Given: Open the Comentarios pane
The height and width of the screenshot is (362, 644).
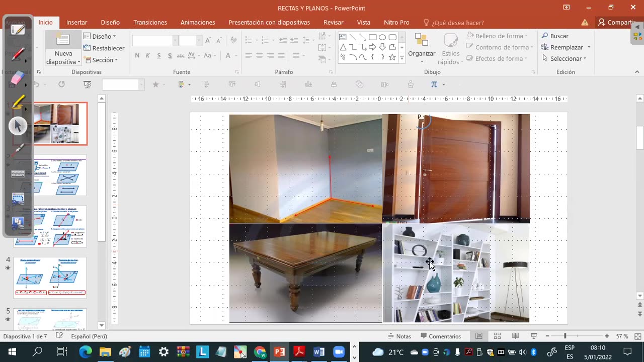Looking at the screenshot, I should click(x=441, y=336).
